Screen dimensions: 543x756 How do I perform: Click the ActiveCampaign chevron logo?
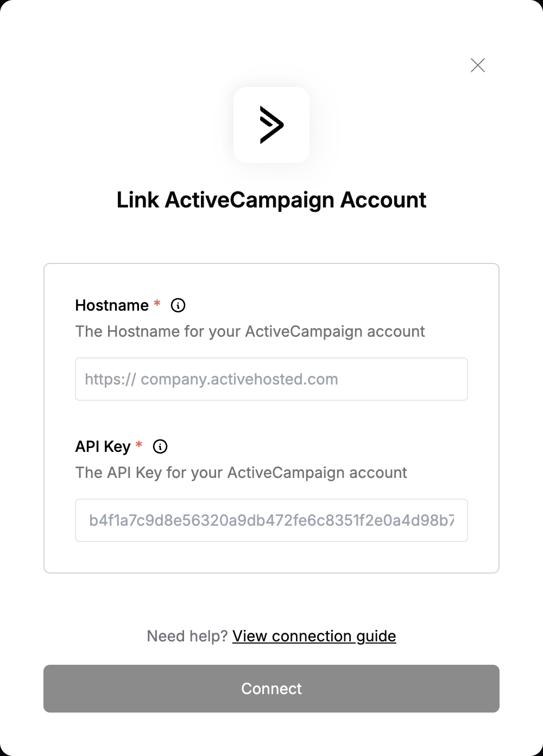click(x=271, y=125)
